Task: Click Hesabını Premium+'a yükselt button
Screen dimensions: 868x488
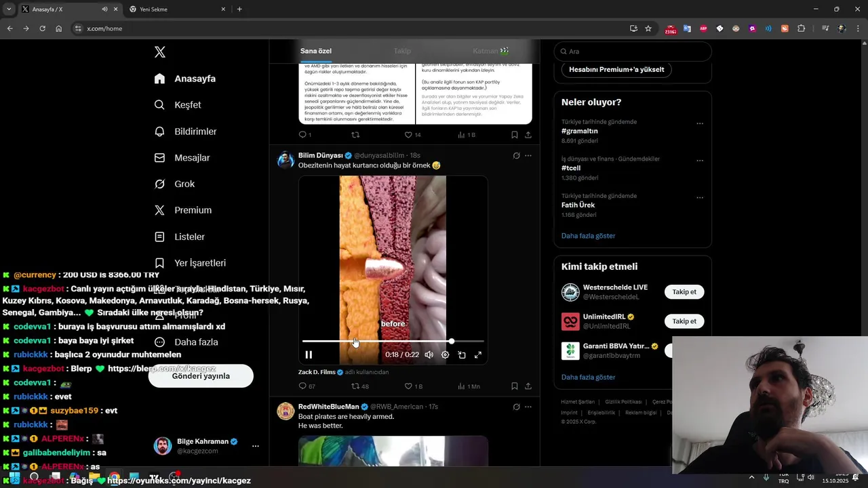Action: tap(616, 69)
